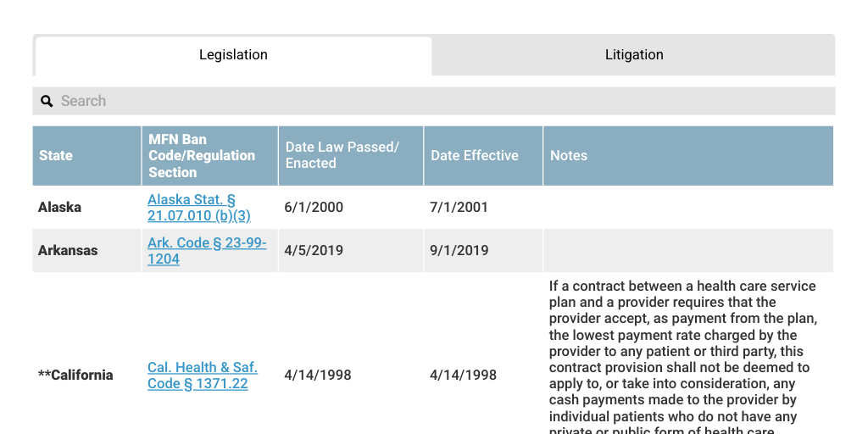
Task: Click into the Search input field
Action: click(441, 101)
